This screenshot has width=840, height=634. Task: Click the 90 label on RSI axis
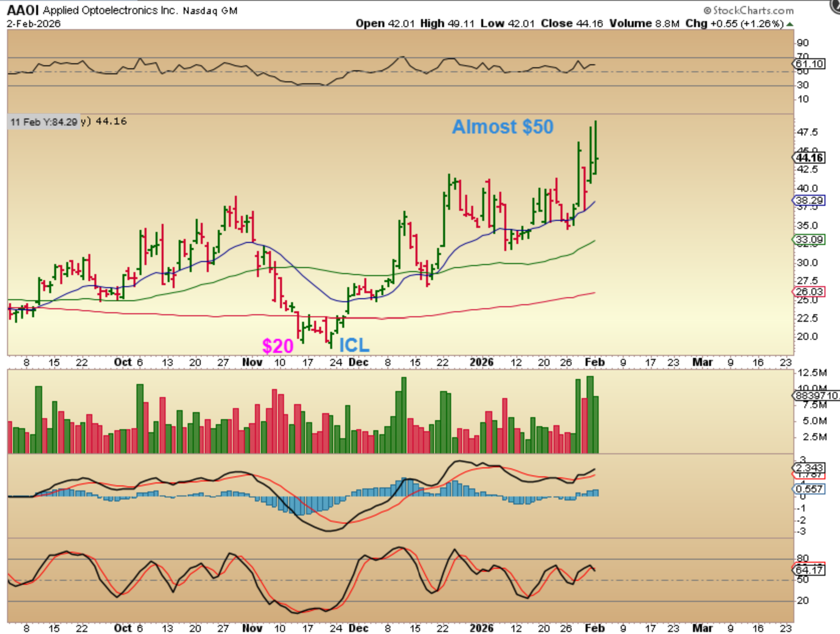pos(803,43)
